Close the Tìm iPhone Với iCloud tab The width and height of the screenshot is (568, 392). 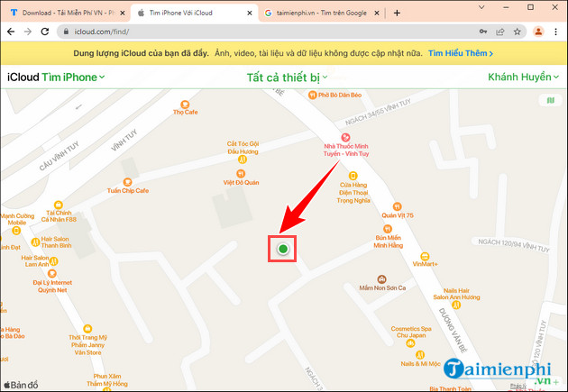pyautogui.click(x=250, y=13)
